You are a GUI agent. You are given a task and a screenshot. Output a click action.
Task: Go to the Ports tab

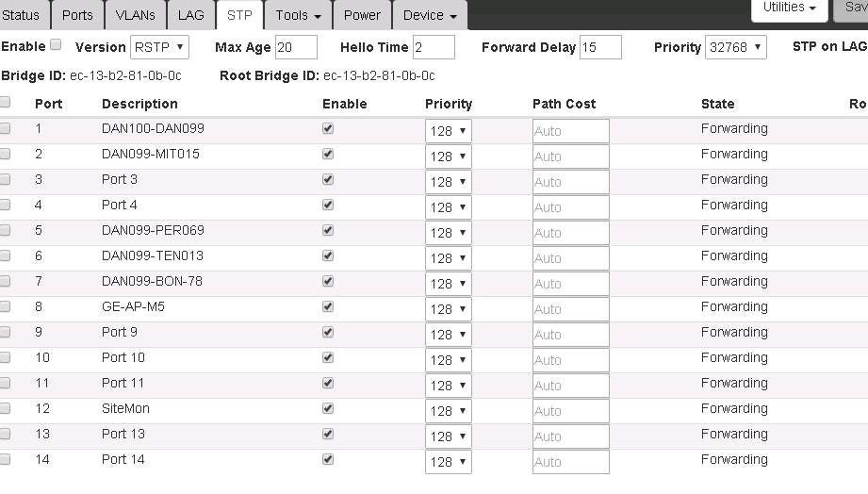[x=77, y=15]
